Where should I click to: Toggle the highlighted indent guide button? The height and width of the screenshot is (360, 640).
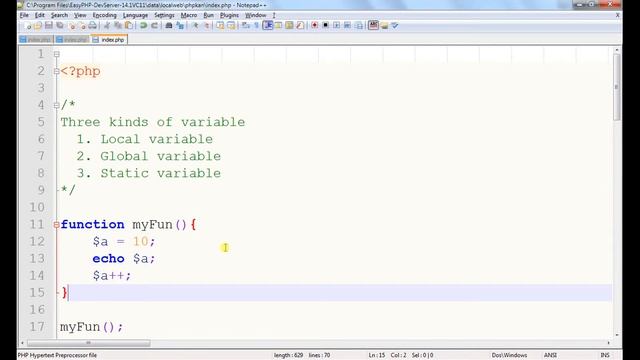coord(268,26)
